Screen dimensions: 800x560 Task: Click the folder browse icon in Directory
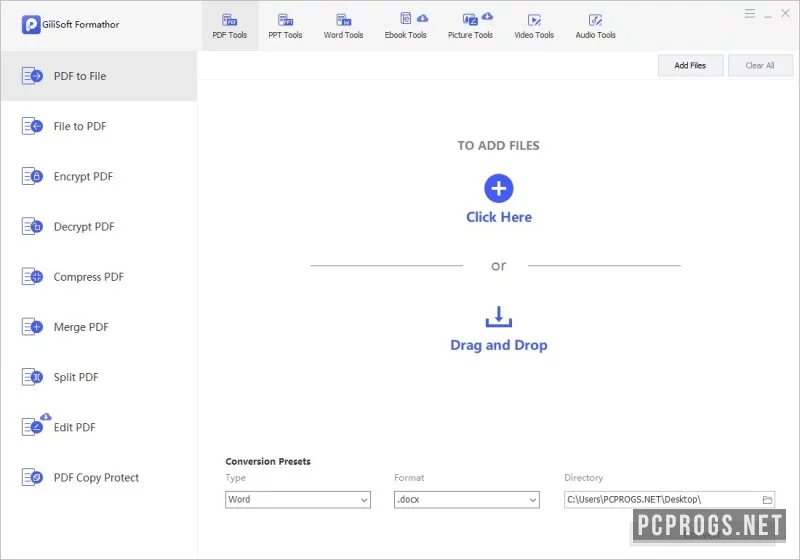click(x=767, y=500)
